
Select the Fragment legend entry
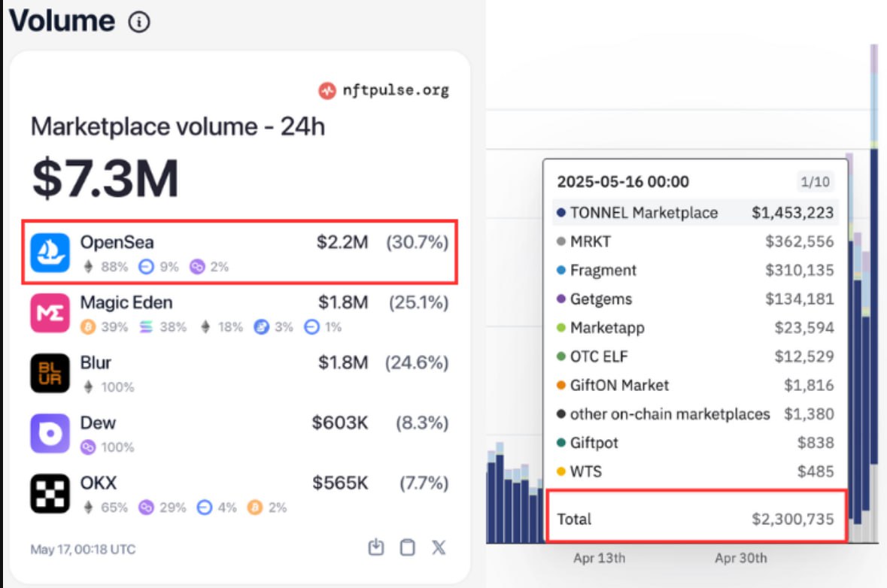[695, 270]
